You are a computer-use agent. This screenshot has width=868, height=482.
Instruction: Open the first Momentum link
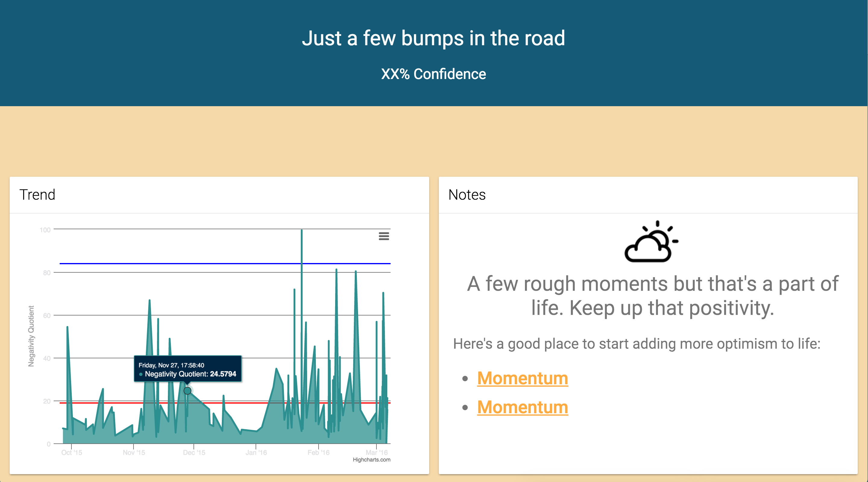point(522,378)
